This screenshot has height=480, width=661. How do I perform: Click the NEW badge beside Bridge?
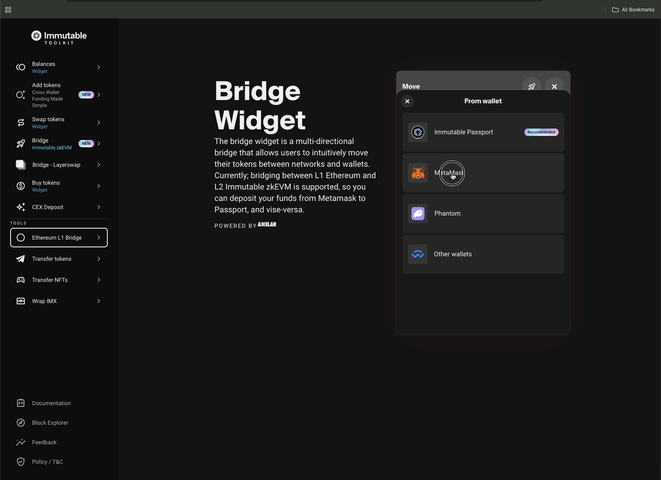[x=86, y=144]
